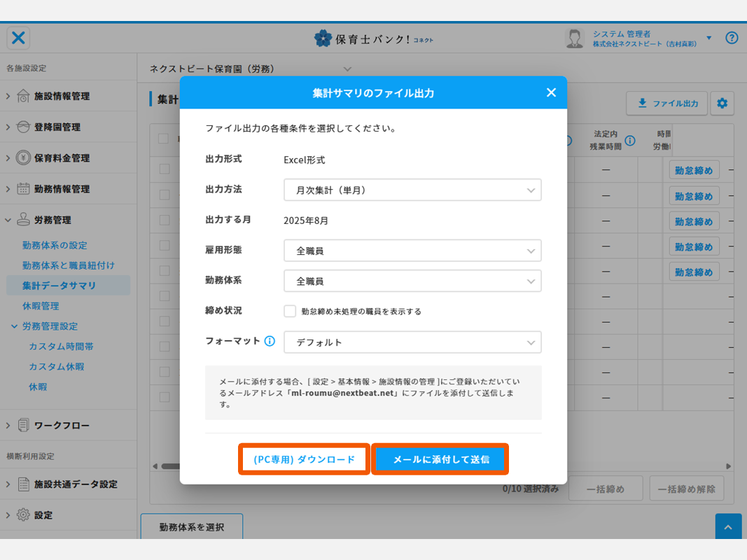Viewport: 747px width, 560px height.
Task: Toggle the select-all checkbox in table header
Action: 164,139
